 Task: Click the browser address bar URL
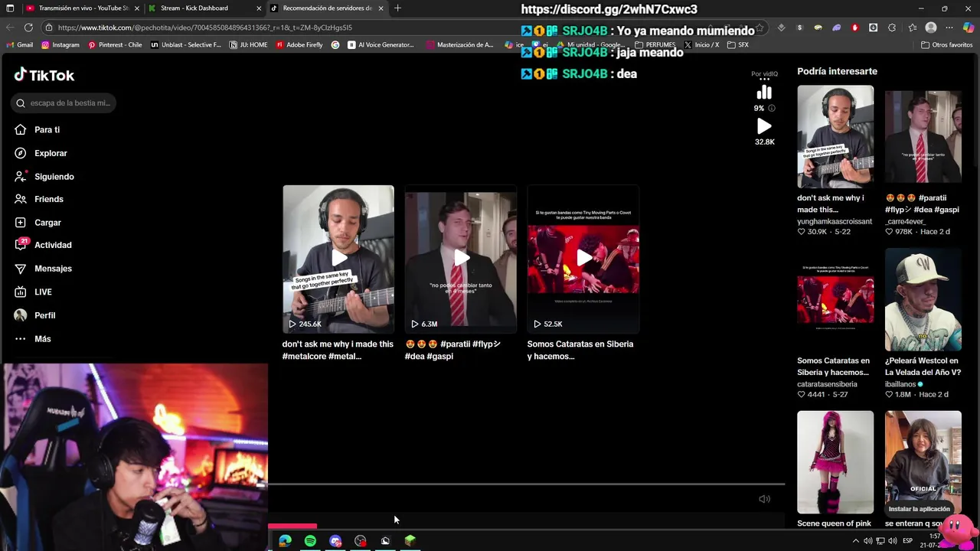click(x=205, y=28)
